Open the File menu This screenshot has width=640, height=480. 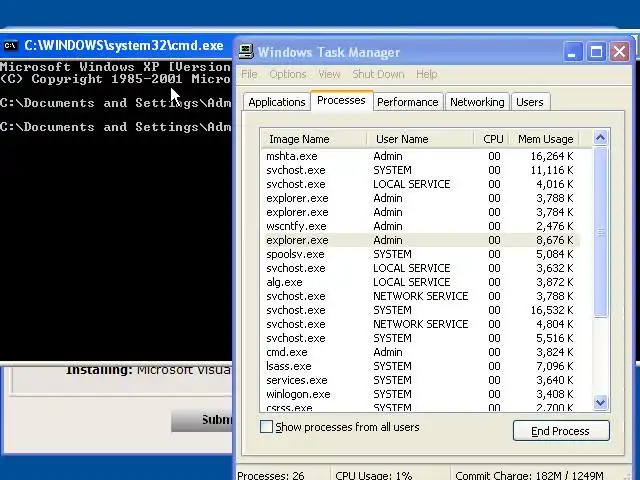click(249, 74)
